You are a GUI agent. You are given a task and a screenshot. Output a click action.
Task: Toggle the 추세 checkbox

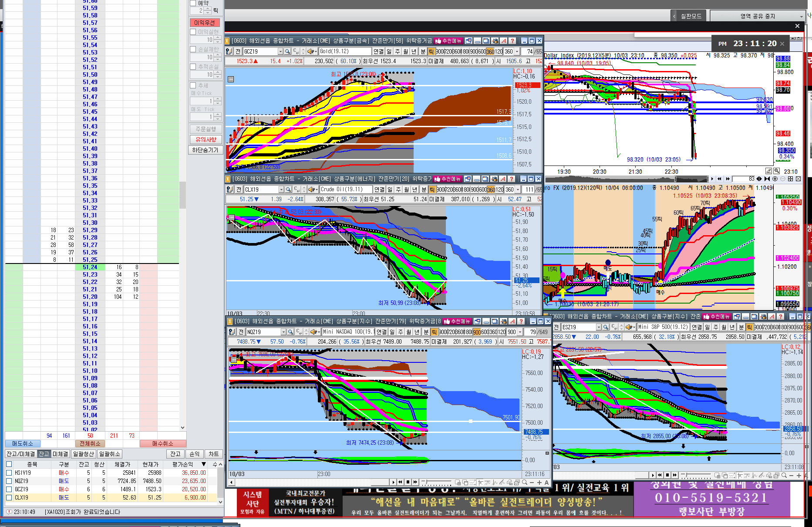(x=193, y=85)
